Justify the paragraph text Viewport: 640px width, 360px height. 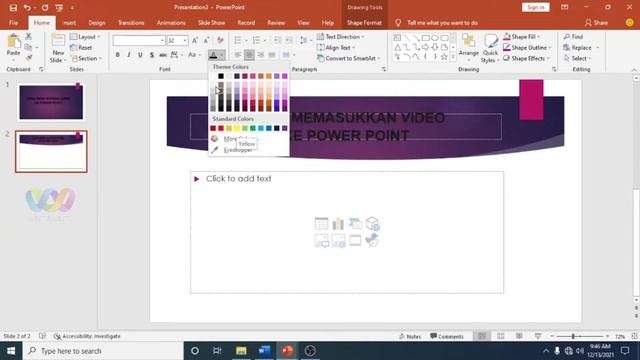point(272,55)
